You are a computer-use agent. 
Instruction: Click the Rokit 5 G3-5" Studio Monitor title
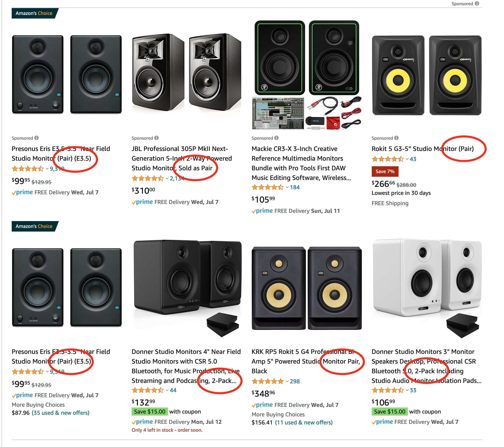[x=422, y=149]
